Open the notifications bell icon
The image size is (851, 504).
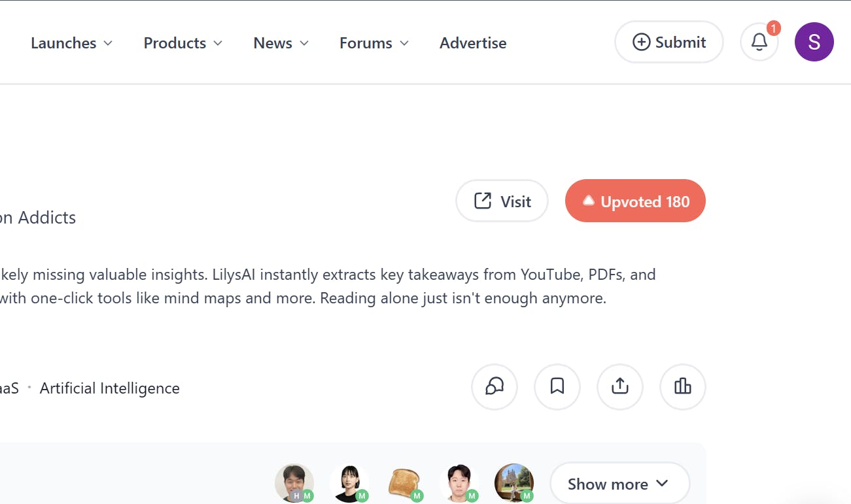pyautogui.click(x=759, y=42)
